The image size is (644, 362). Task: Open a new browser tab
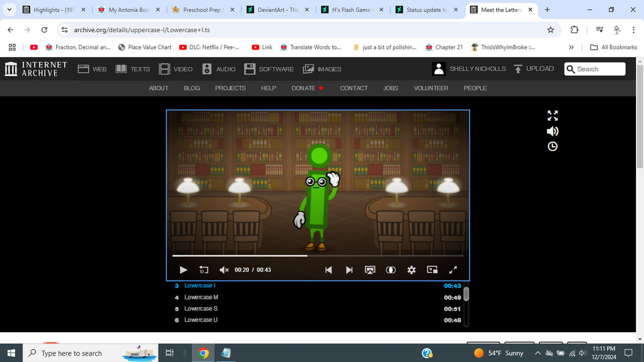547,10
